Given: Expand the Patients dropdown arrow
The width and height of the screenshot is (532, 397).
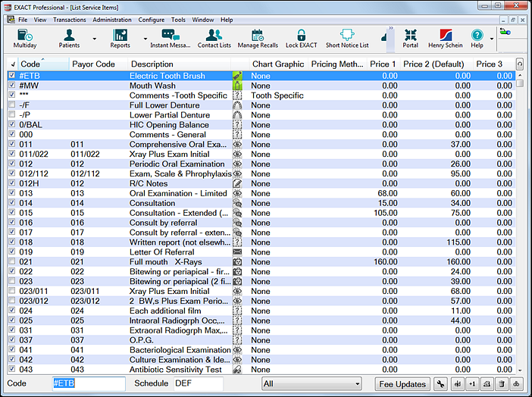Looking at the screenshot, I should (95, 39).
